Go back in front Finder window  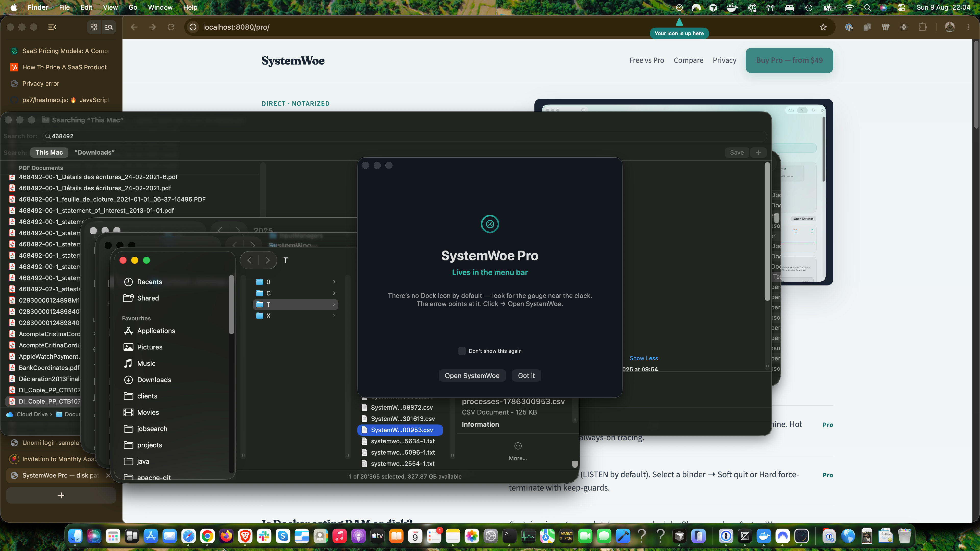click(250, 260)
